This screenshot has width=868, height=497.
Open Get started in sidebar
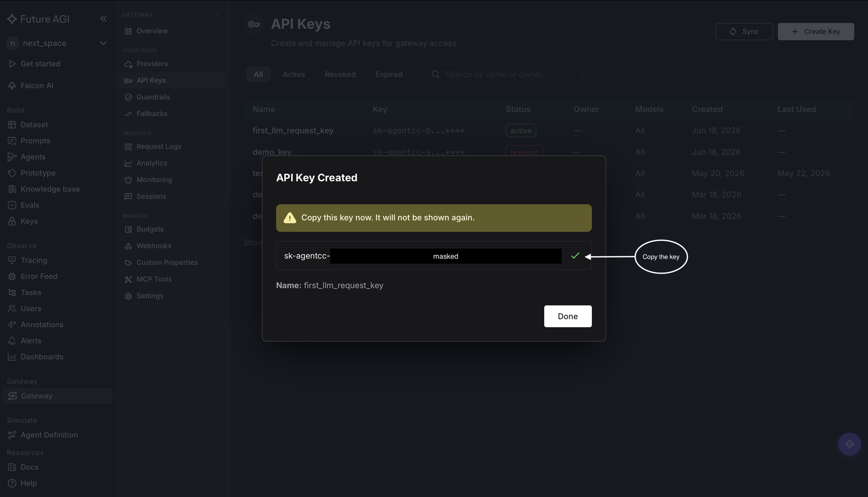point(40,64)
